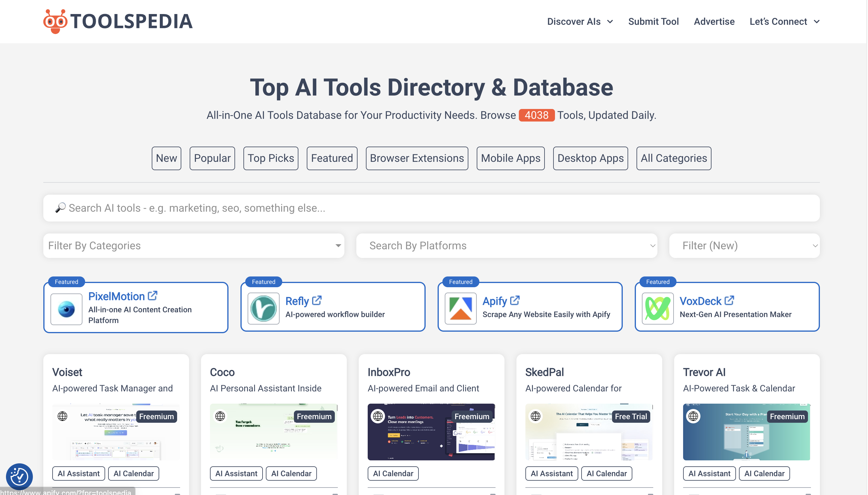
Task: Click the globe icon on InboxPro card
Action: [x=378, y=416]
